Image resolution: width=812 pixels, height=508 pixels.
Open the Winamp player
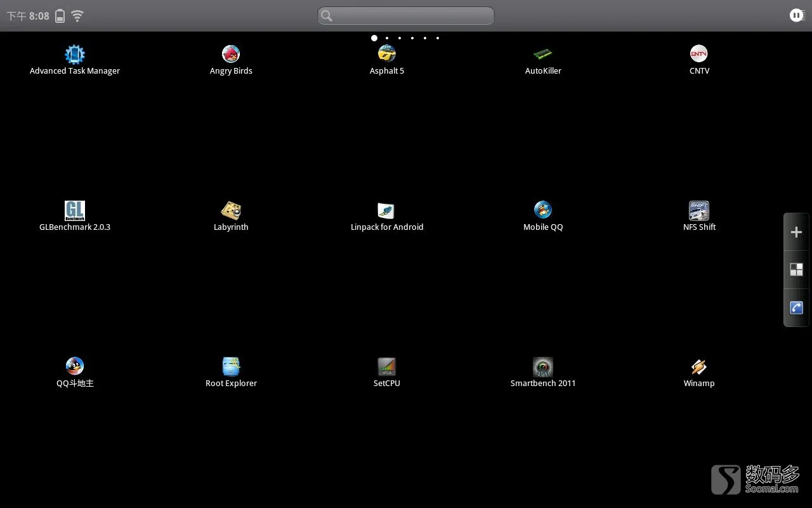point(699,373)
